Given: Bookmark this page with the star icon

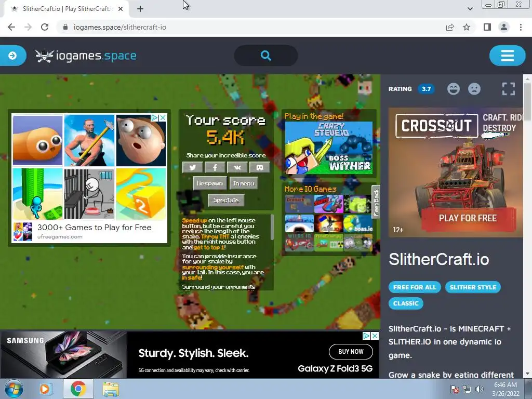Looking at the screenshot, I should coord(467,27).
